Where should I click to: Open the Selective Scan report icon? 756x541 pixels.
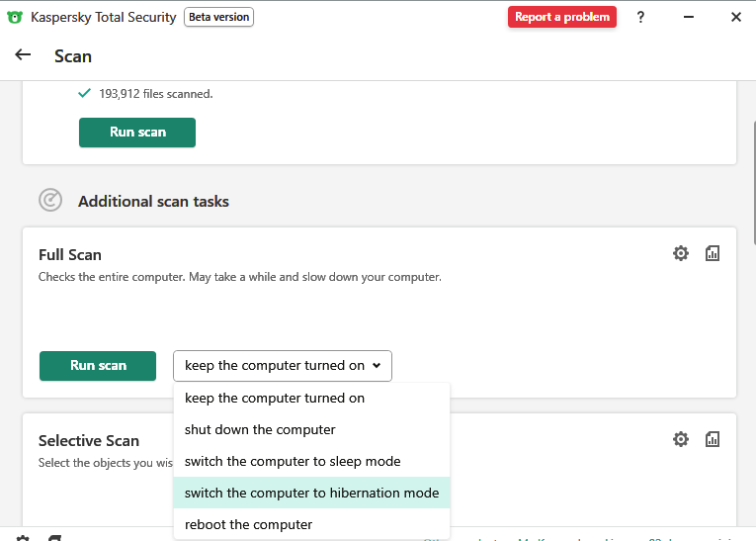(x=713, y=439)
